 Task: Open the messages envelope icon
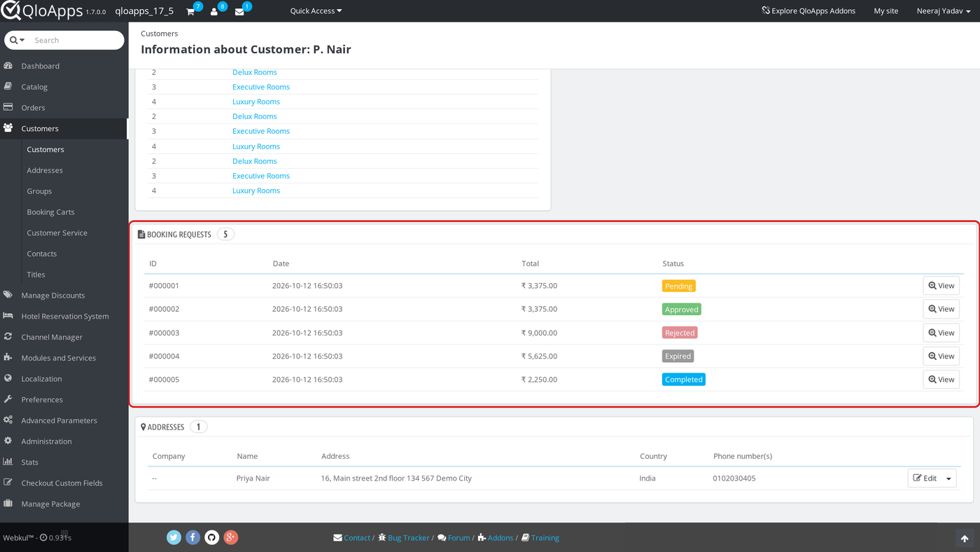[239, 11]
